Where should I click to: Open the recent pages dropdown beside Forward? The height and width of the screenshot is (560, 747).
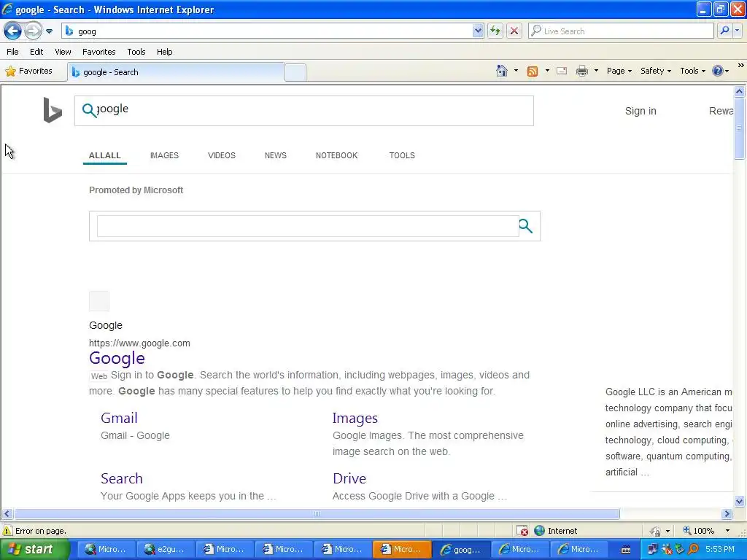tap(49, 31)
